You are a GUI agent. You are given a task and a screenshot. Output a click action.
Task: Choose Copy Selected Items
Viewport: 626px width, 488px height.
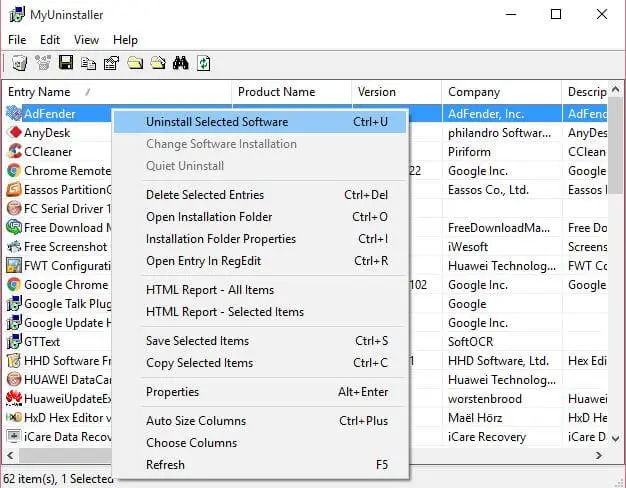(x=260, y=363)
